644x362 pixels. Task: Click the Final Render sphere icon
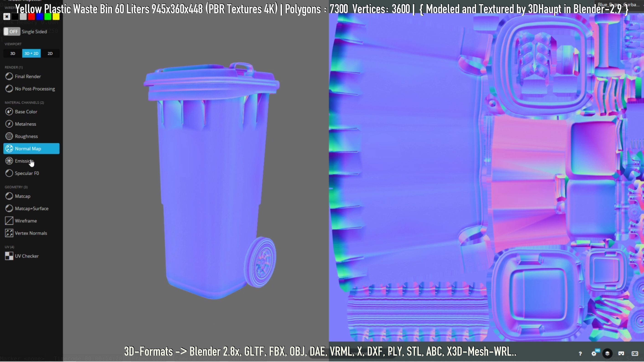(9, 76)
